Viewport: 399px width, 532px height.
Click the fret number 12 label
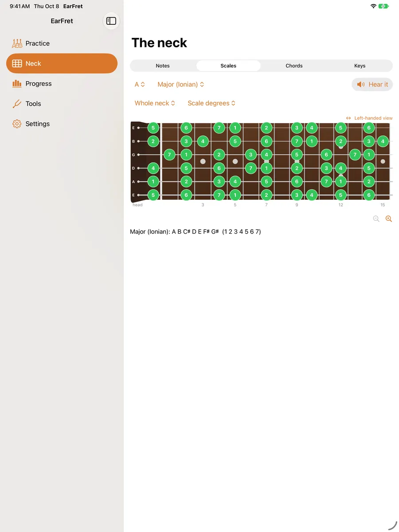(x=340, y=205)
